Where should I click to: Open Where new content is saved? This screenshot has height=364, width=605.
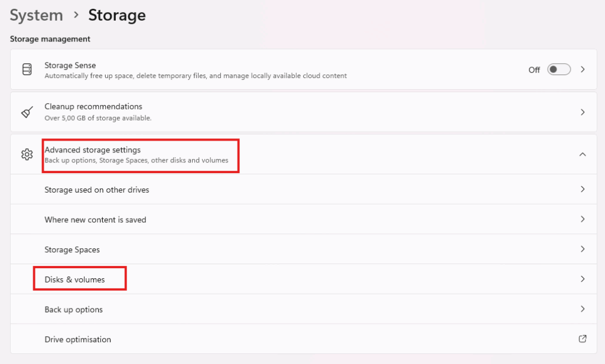pos(303,219)
